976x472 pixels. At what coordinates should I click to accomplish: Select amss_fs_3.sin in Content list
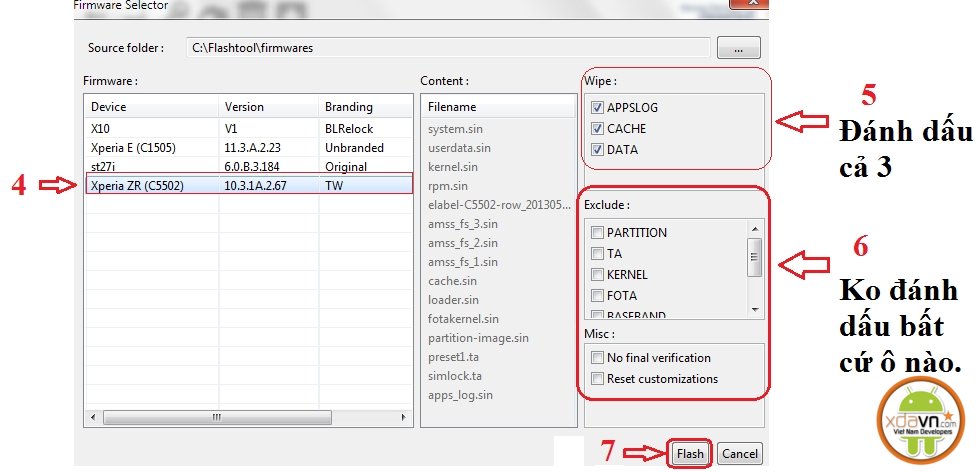[x=462, y=224]
